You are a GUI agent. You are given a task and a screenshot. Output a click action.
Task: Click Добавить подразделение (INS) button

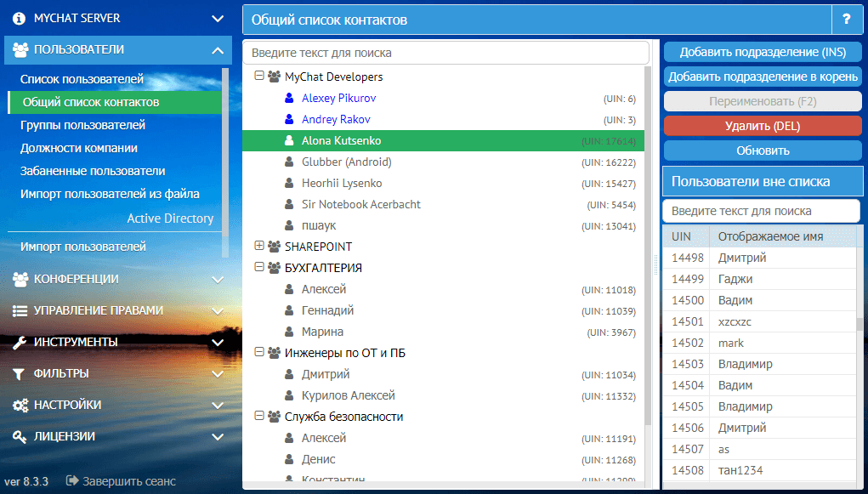click(x=763, y=52)
